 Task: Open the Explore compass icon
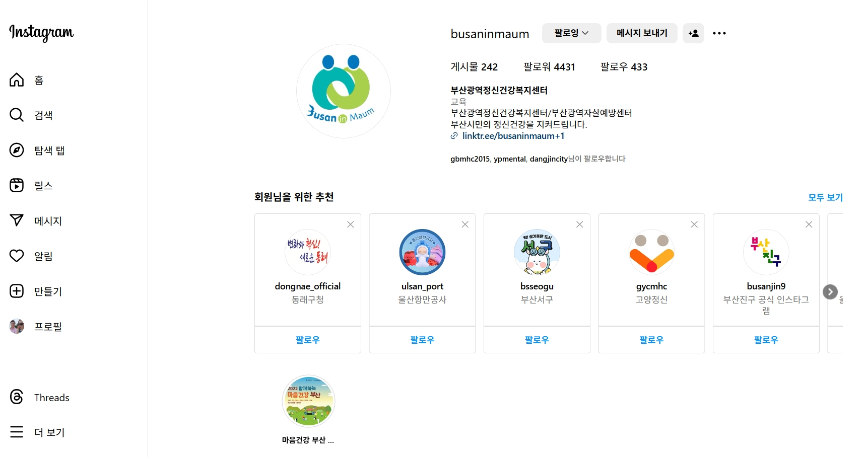tap(17, 150)
